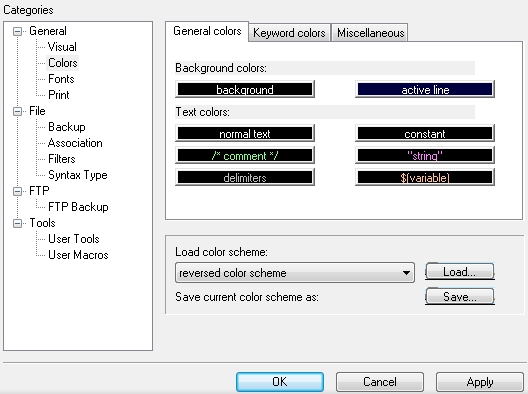Select the General category label
Image resolution: width=528 pixels, height=394 pixels.
pyautogui.click(x=48, y=31)
